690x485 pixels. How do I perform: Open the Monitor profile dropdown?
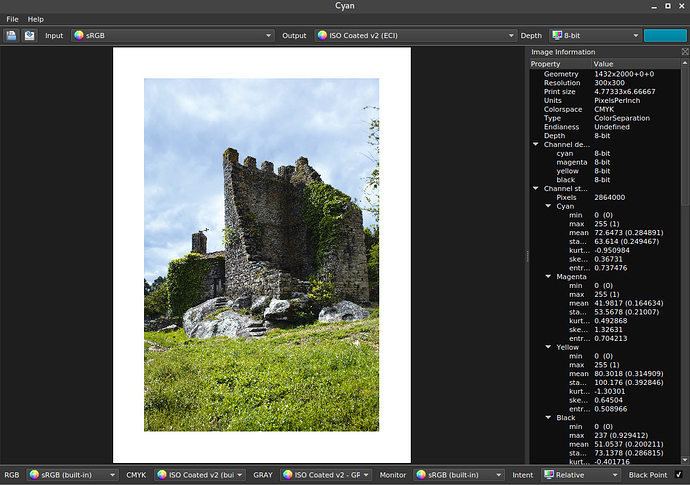[x=460, y=475]
